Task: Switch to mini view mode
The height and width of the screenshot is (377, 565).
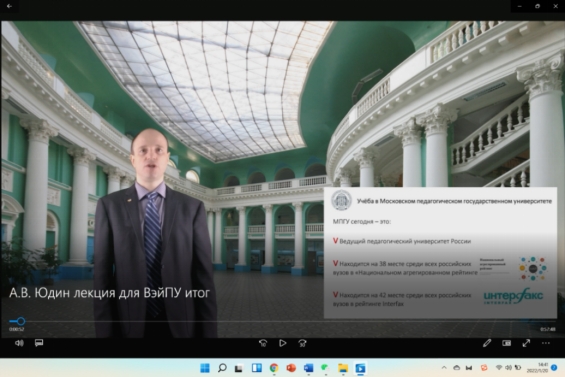Action: pos(507,343)
